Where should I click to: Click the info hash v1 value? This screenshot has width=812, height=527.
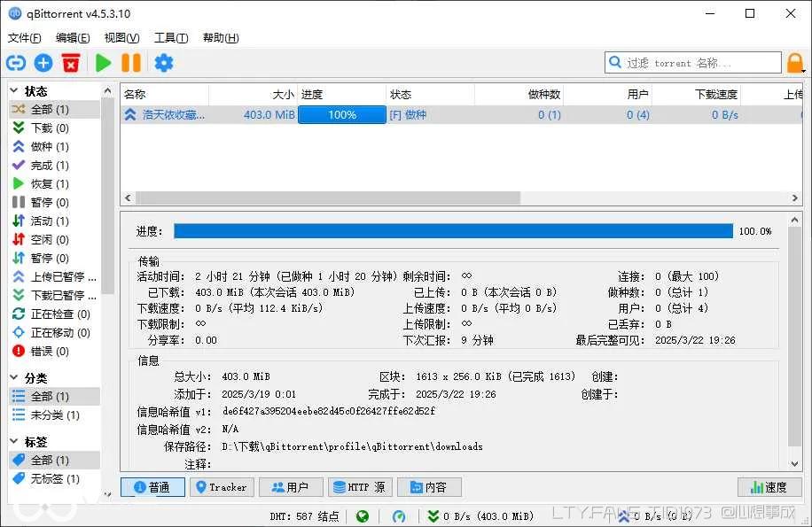tap(329, 411)
